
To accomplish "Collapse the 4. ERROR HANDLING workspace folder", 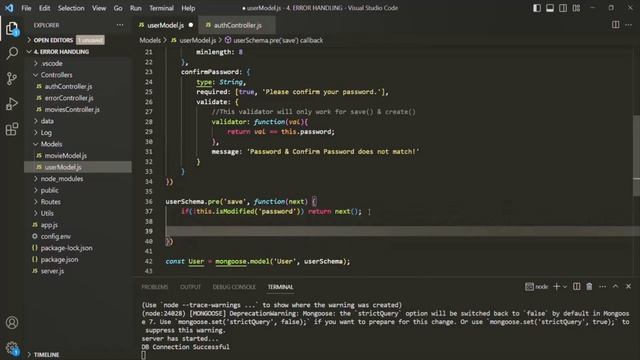I will pyautogui.click(x=78, y=52).
